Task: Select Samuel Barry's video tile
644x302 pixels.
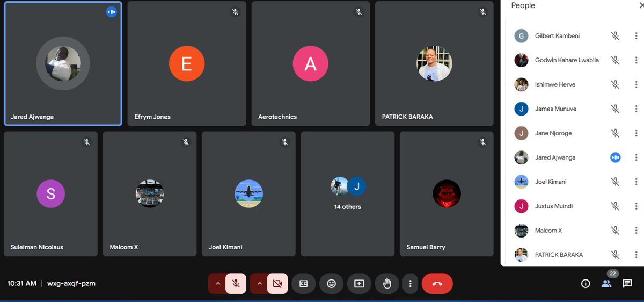Action: [447, 194]
